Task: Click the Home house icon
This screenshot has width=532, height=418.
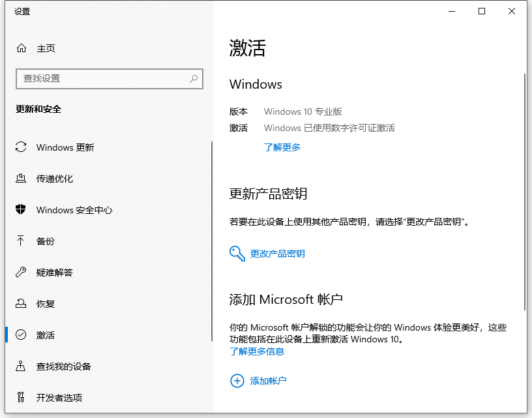Action: (x=22, y=48)
